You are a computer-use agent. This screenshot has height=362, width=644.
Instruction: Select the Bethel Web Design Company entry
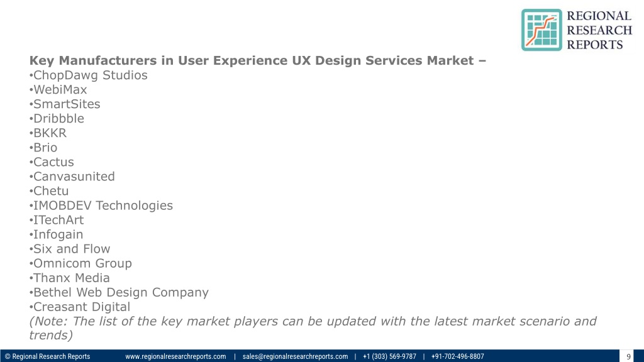pos(119,292)
